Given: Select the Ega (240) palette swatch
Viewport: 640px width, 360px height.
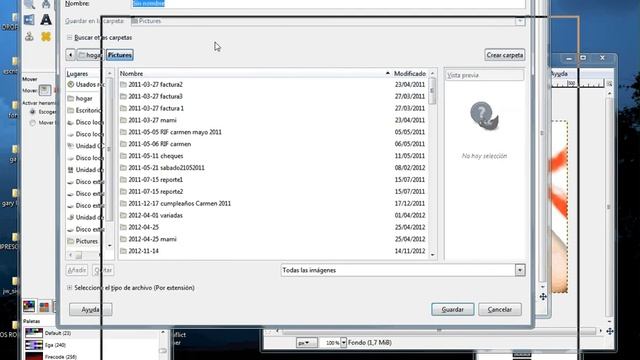Looking at the screenshot, I should 34,345.
